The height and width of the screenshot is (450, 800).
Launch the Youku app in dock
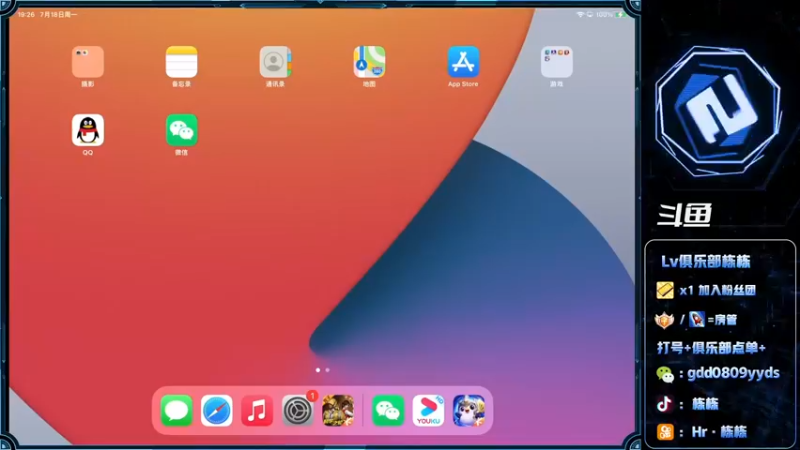point(428,410)
